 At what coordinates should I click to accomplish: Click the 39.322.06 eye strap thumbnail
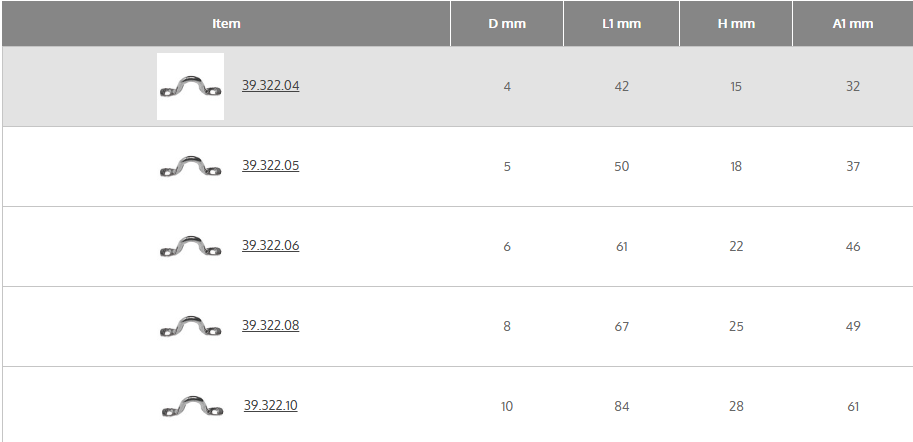click(x=190, y=246)
